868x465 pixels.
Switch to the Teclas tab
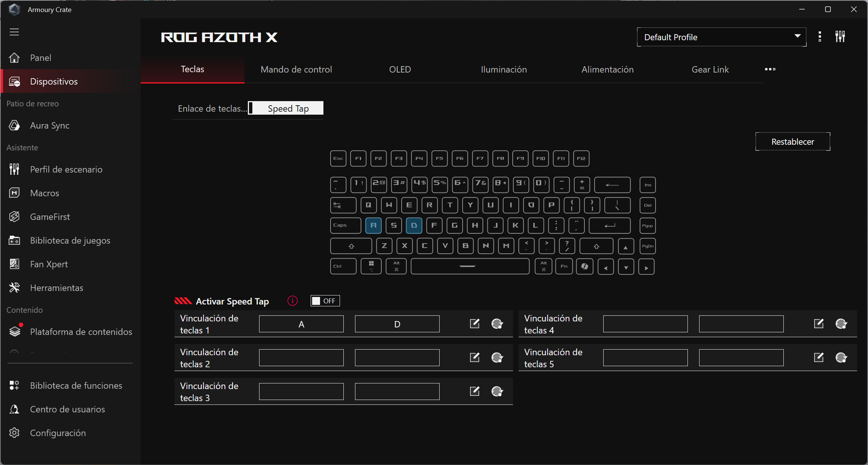click(x=193, y=70)
